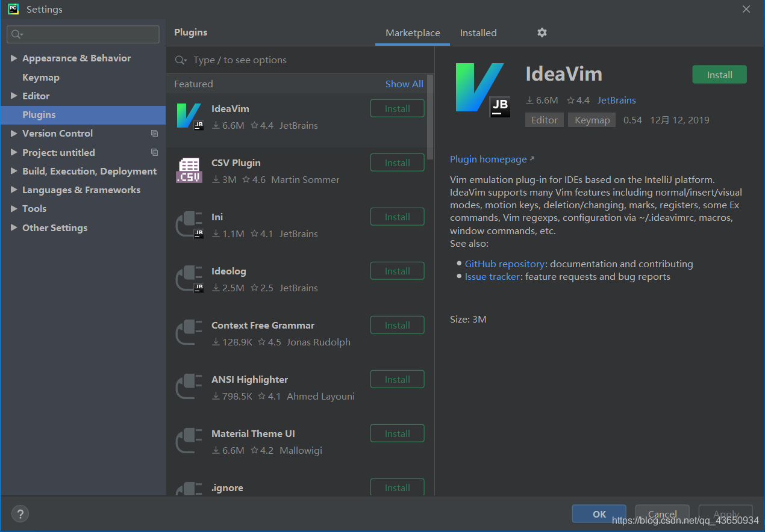Viewport: 765px width, 532px height.
Task: Select the Ideolog plugin name
Action: tap(229, 271)
